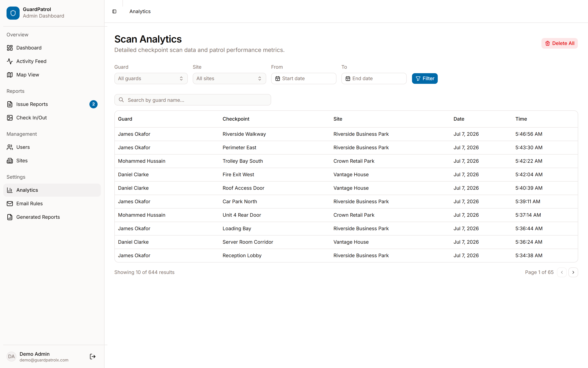Viewport: 588px width, 368px height.
Task: Click the Analytics breadcrumb in header
Action: pos(140,11)
